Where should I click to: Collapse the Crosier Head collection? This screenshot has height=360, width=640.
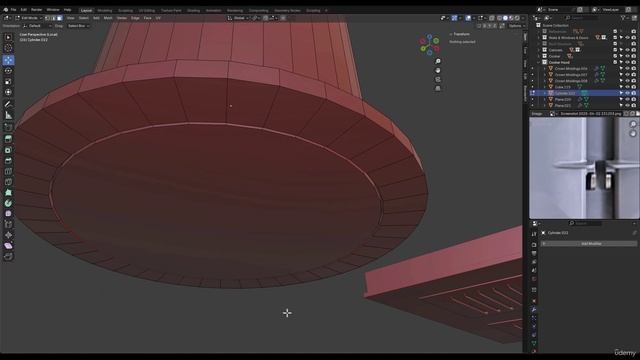coord(539,62)
